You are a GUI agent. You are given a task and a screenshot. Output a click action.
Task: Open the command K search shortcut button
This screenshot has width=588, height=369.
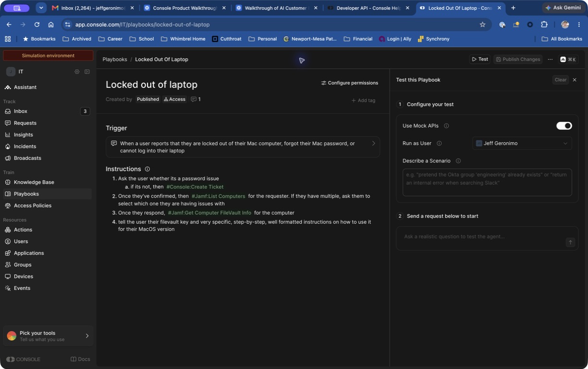point(568,60)
